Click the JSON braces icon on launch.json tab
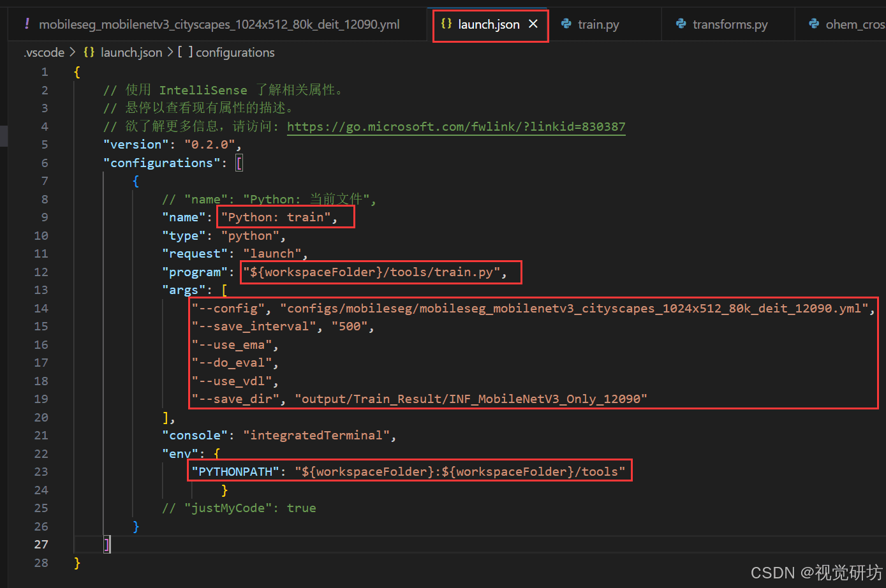Image resolution: width=886 pixels, height=588 pixels. 445,24
